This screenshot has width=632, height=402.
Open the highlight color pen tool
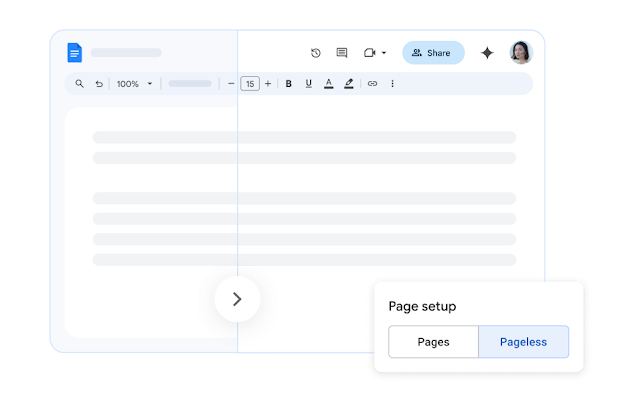pyautogui.click(x=349, y=84)
